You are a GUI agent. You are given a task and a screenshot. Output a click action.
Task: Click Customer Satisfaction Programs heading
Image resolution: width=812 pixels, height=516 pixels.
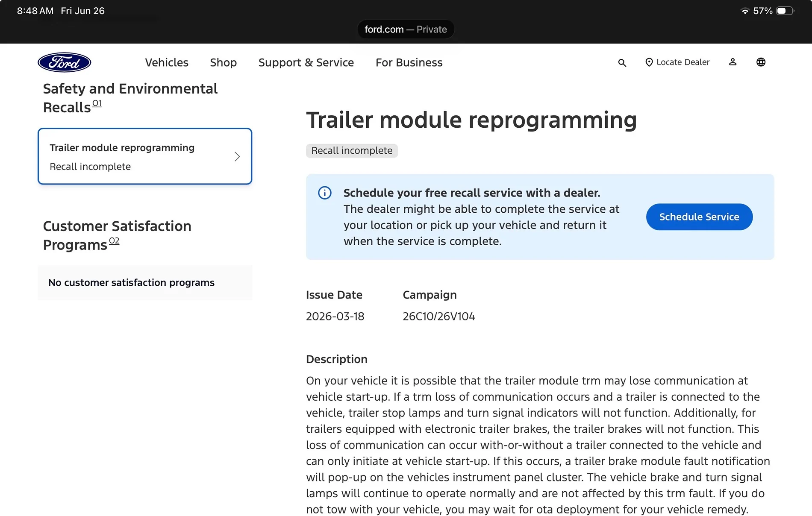(117, 236)
